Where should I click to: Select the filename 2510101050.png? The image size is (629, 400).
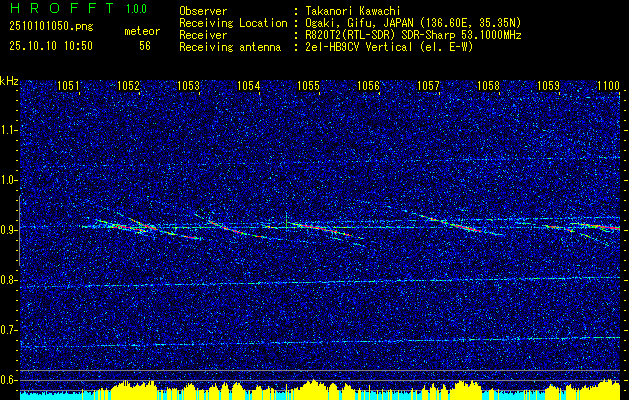(51, 26)
